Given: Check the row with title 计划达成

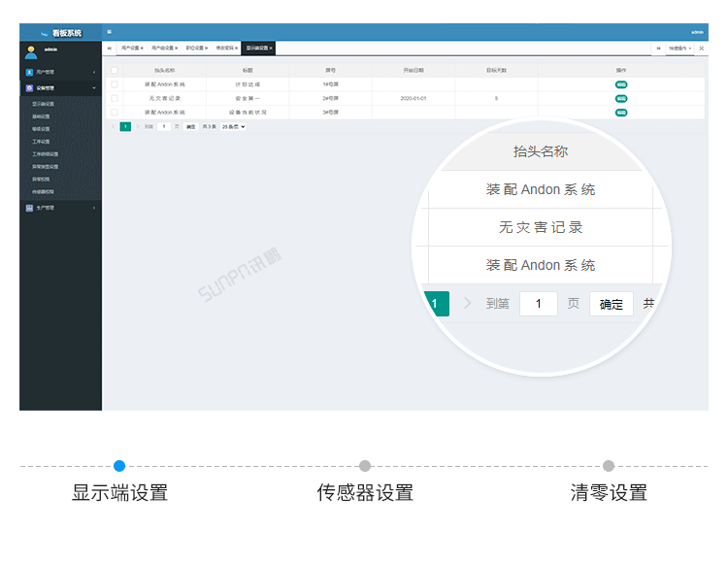Looking at the screenshot, I should click(115, 84).
